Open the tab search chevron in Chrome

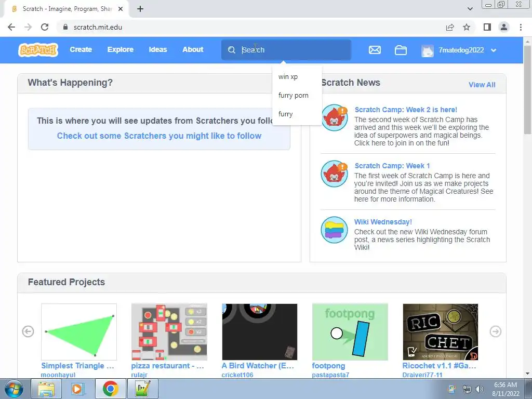pos(470,9)
